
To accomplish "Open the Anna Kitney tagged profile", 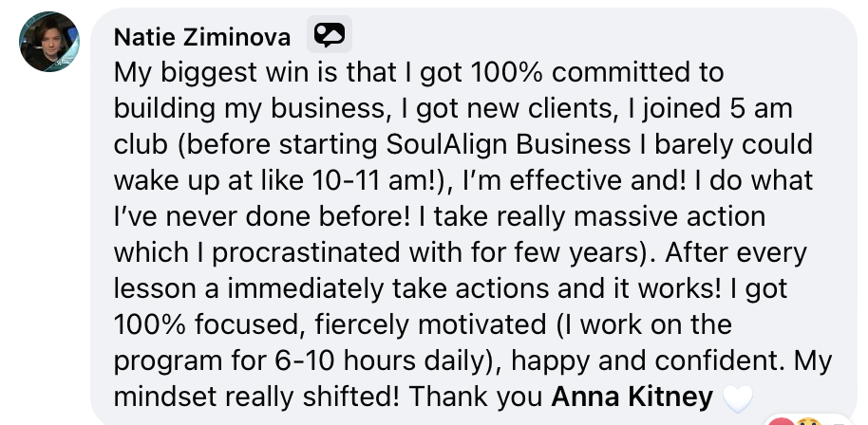I will (x=632, y=397).
